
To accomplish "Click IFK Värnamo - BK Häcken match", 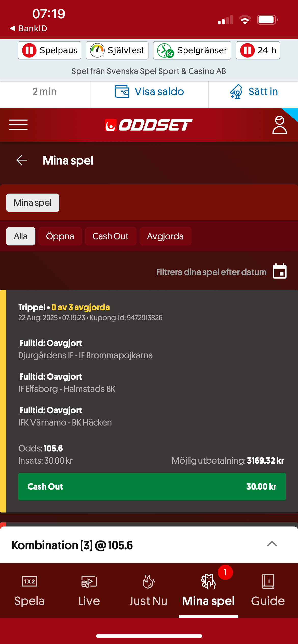I will tap(65, 422).
